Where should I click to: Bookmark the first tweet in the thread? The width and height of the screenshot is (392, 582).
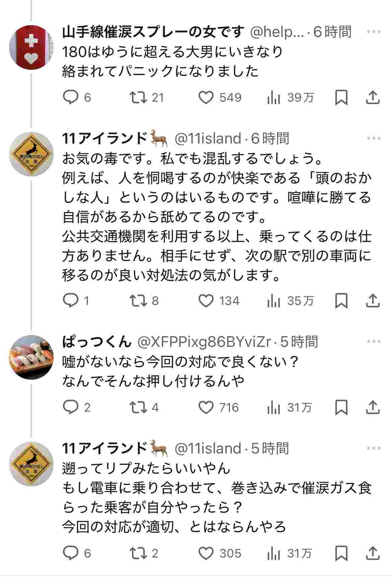pyautogui.click(x=341, y=98)
